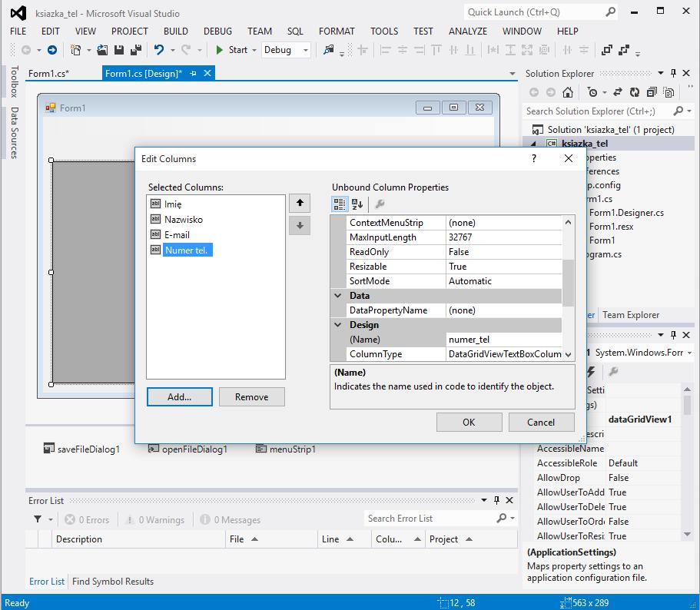Click the Find in Files toolbar icon
The image size is (700, 610).
click(x=329, y=50)
